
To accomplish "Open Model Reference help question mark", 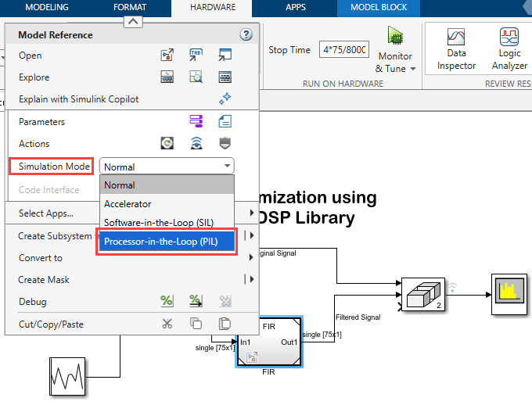I will pyautogui.click(x=246, y=34).
